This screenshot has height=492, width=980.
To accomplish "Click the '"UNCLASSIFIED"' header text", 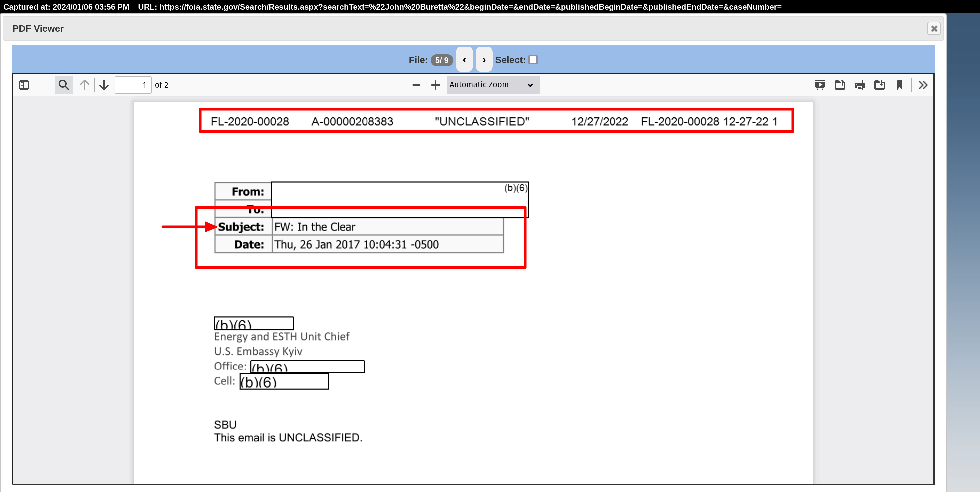I will click(x=482, y=122).
